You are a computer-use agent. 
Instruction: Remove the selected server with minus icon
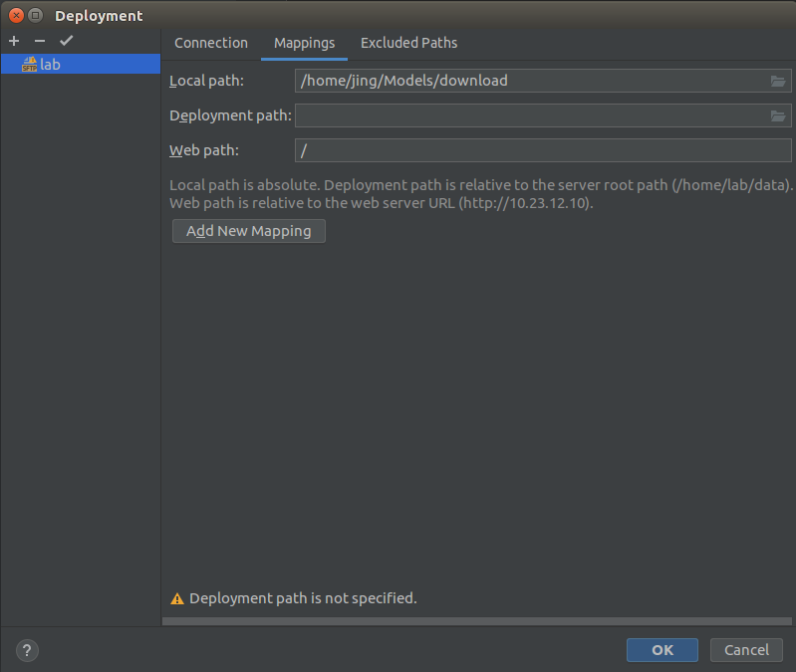click(x=40, y=41)
